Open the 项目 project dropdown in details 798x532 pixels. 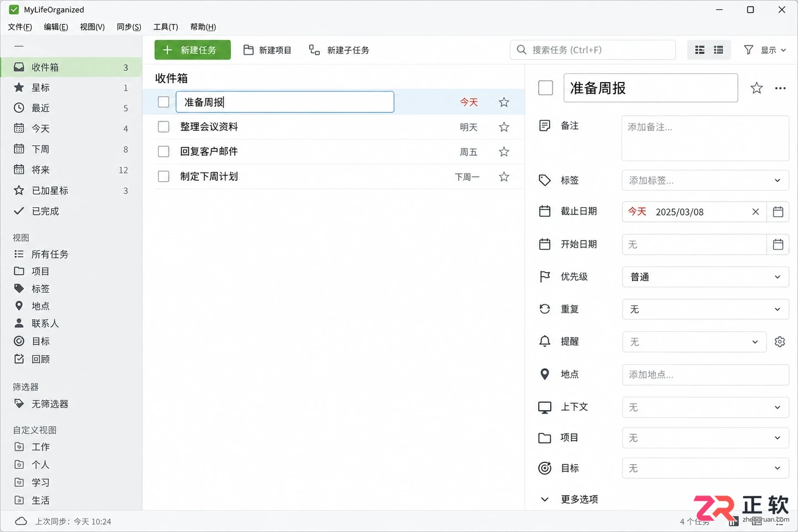click(705, 438)
